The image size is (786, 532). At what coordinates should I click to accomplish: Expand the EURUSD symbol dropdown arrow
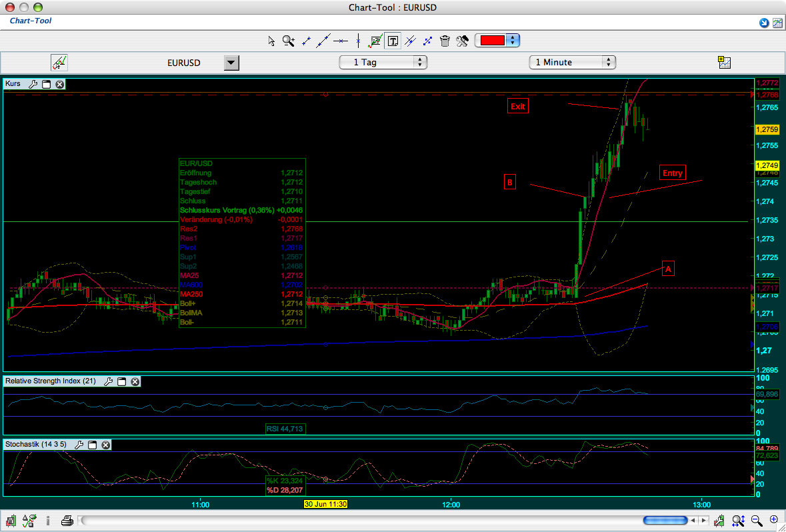click(231, 63)
